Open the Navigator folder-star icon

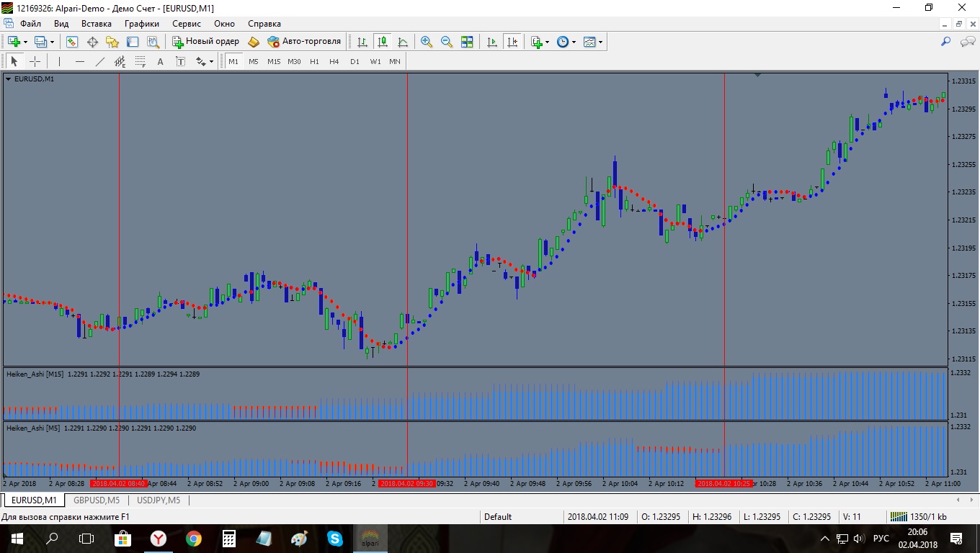(112, 42)
